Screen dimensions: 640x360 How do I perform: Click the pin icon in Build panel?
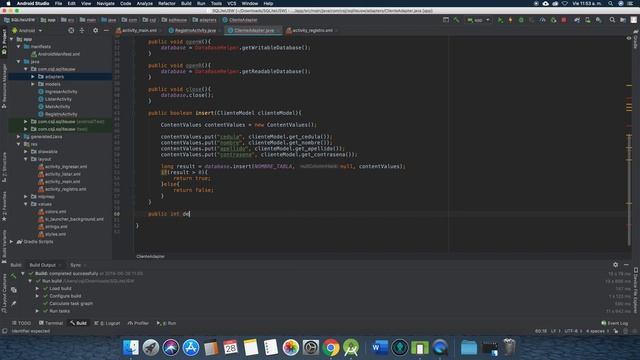click(13, 303)
